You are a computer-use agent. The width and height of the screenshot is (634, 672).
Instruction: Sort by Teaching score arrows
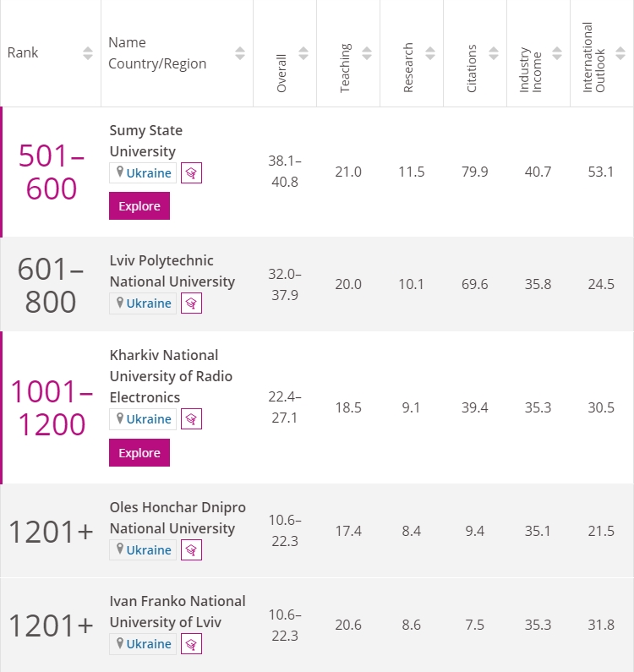point(367,53)
